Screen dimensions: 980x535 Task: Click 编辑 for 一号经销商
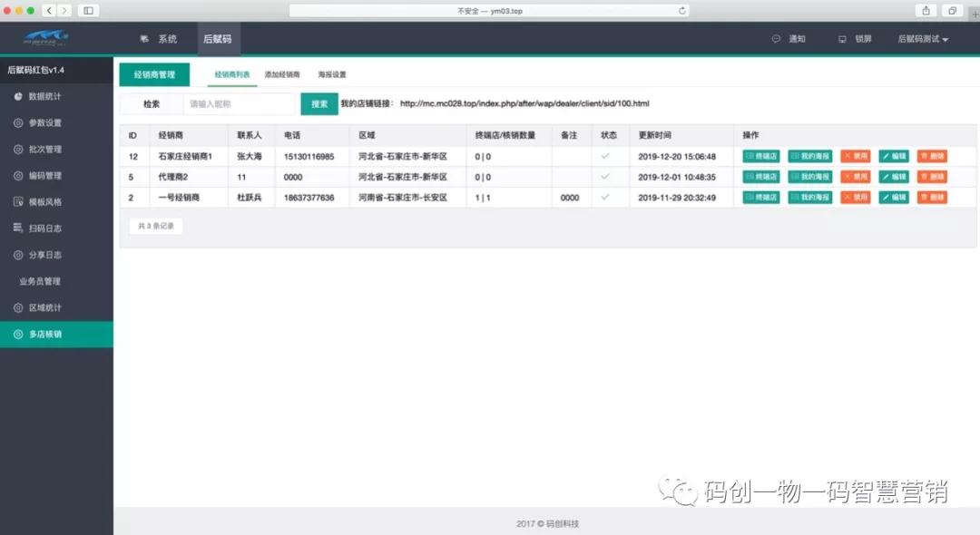894,198
